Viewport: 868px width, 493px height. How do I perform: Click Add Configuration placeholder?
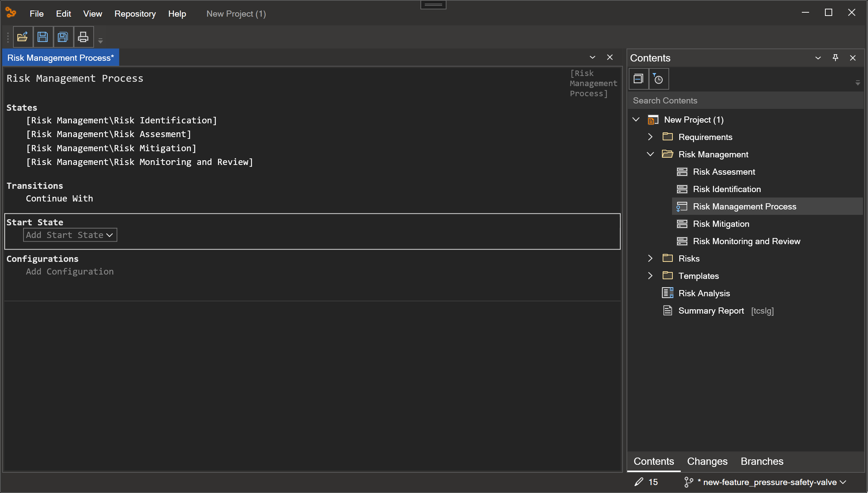click(x=70, y=272)
